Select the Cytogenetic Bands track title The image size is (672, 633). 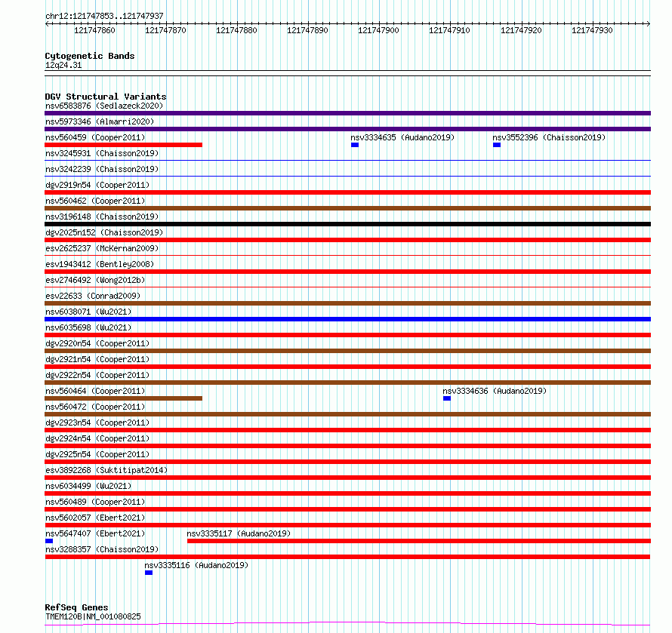point(90,56)
